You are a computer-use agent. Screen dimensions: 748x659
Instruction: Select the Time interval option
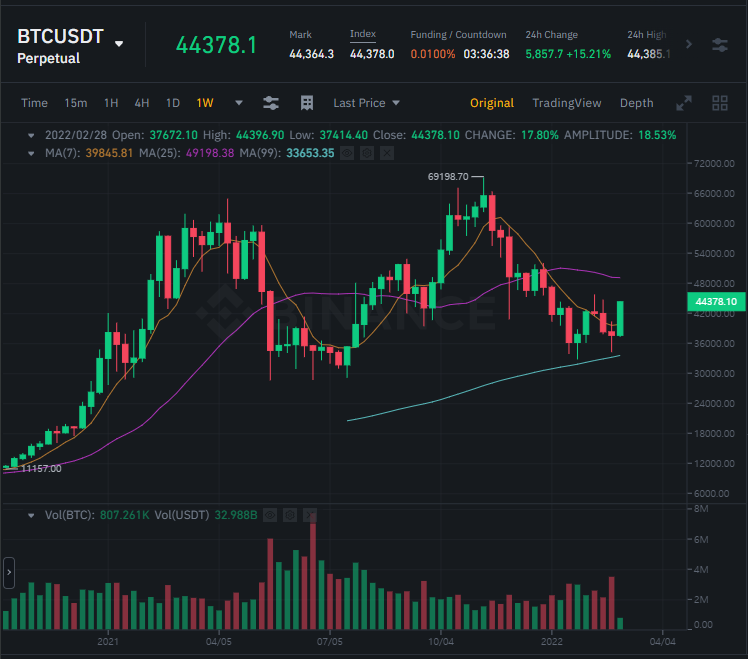[x=34, y=103]
